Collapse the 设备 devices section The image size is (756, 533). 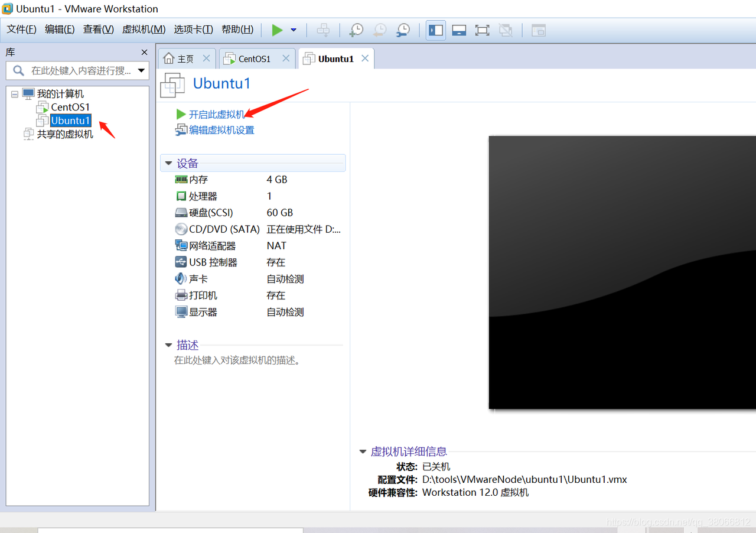coord(169,164)
